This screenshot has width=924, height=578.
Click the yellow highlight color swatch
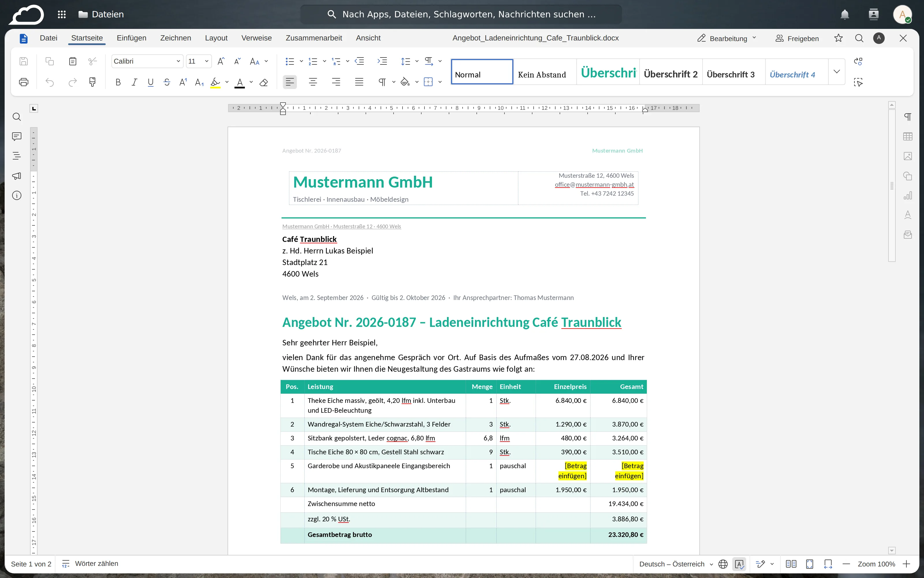coord(215,82)
